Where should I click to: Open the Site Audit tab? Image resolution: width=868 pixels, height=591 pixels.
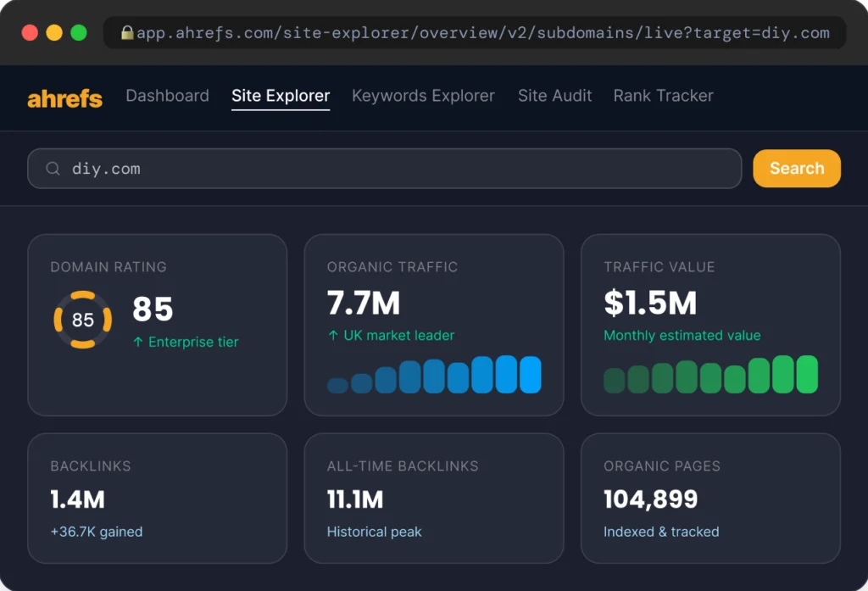554,96
